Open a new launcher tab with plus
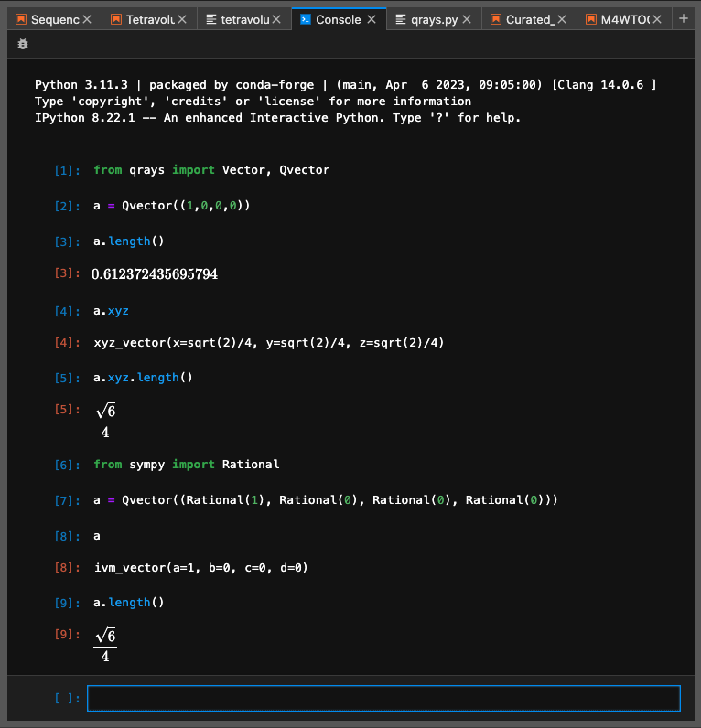The image size is (701, 728). 683,18
